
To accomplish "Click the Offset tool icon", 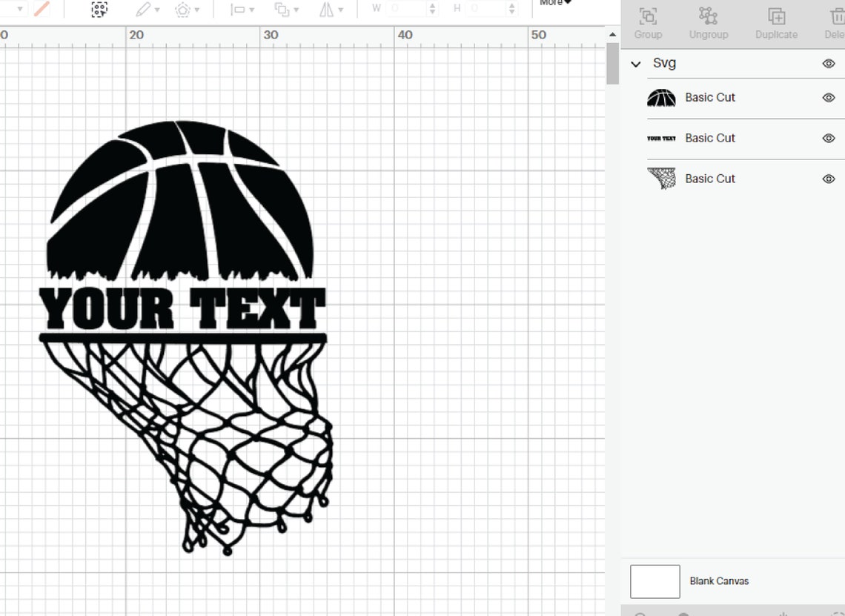I will 182,10.
